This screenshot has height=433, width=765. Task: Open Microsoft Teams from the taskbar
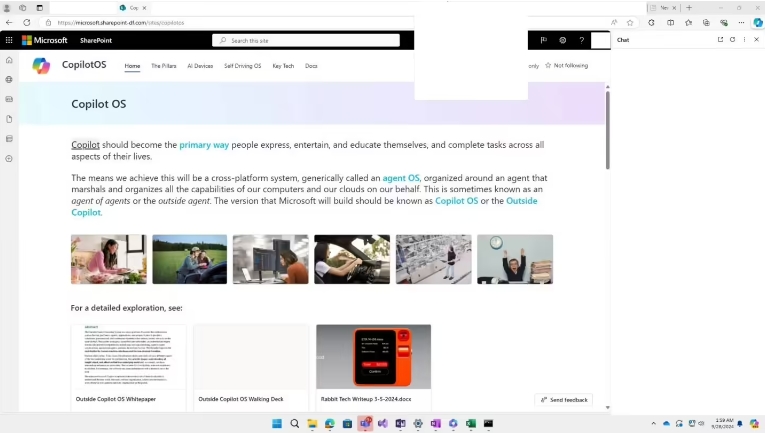click(x=365, y=423)
